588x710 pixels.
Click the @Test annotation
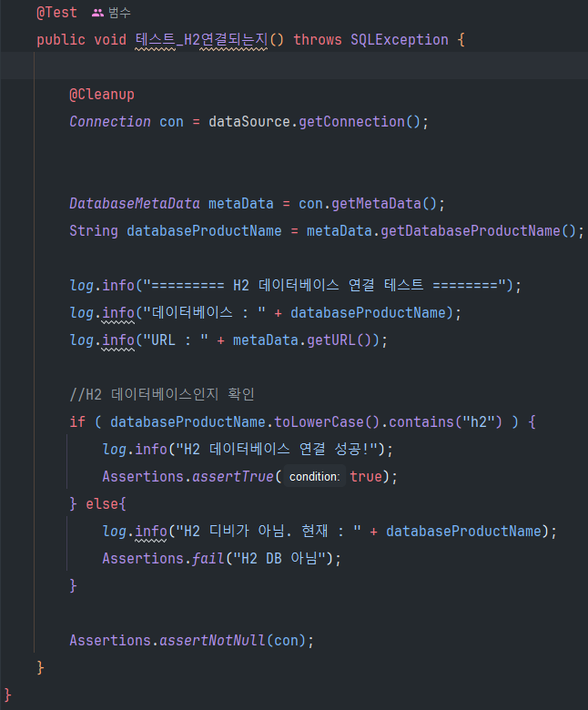56,14
